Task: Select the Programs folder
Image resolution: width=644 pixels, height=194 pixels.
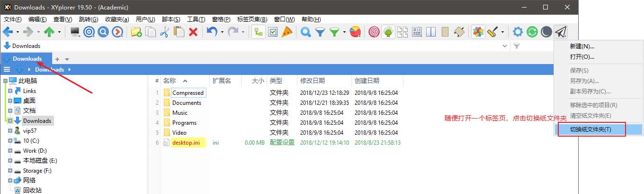Action: point(184,122)
